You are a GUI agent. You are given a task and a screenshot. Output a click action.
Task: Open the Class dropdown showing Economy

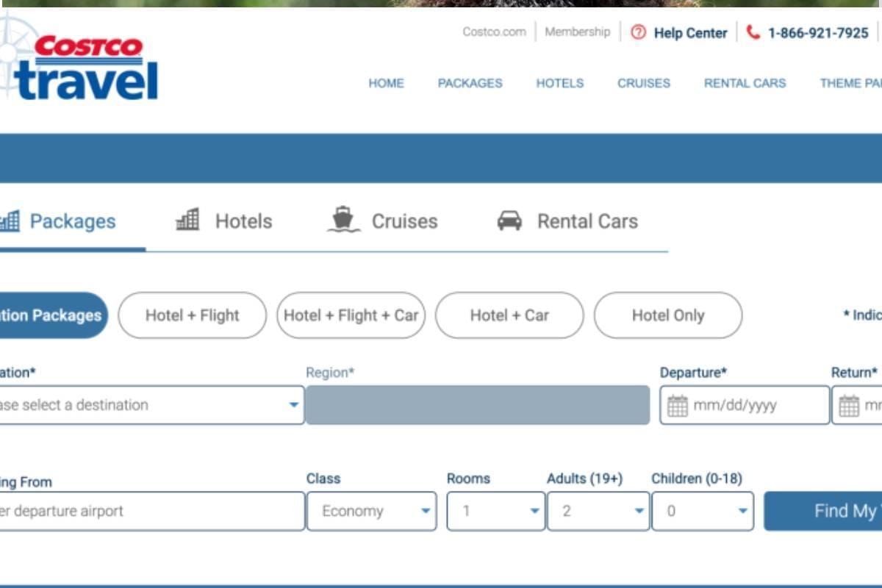click(371, 511)
